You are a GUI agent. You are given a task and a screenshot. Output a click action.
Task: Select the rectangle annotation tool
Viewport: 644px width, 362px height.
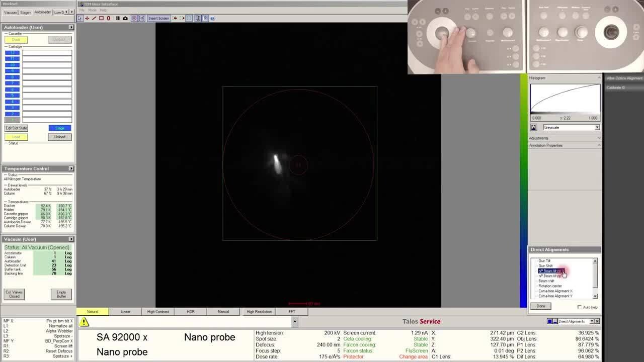point(101,18)
